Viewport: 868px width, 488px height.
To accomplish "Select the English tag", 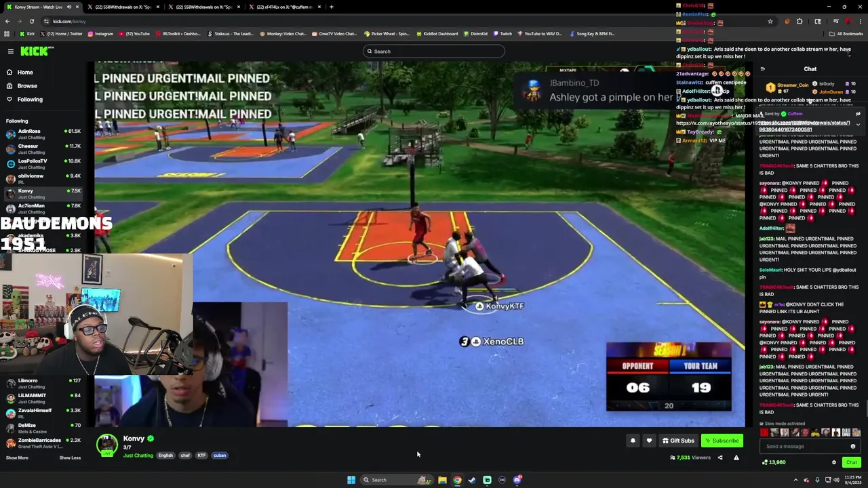I will point(165,455).
